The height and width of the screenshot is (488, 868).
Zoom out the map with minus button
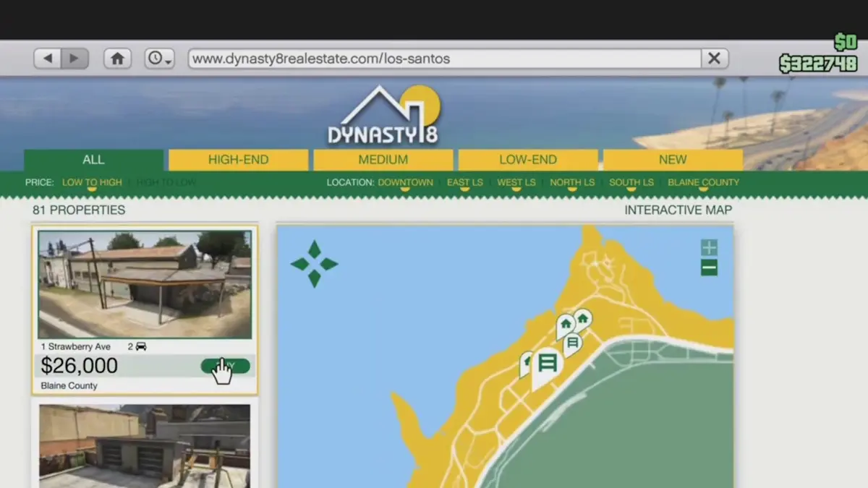pyautogui.click(x=709, y=268)
